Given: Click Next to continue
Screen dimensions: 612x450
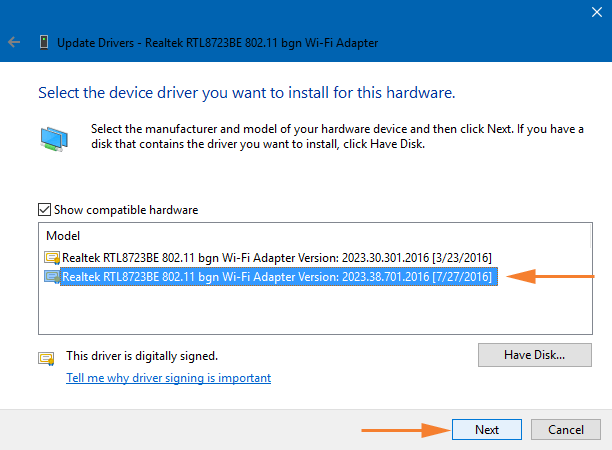Looking at the screenshot, I should click(x=487, y=429).
